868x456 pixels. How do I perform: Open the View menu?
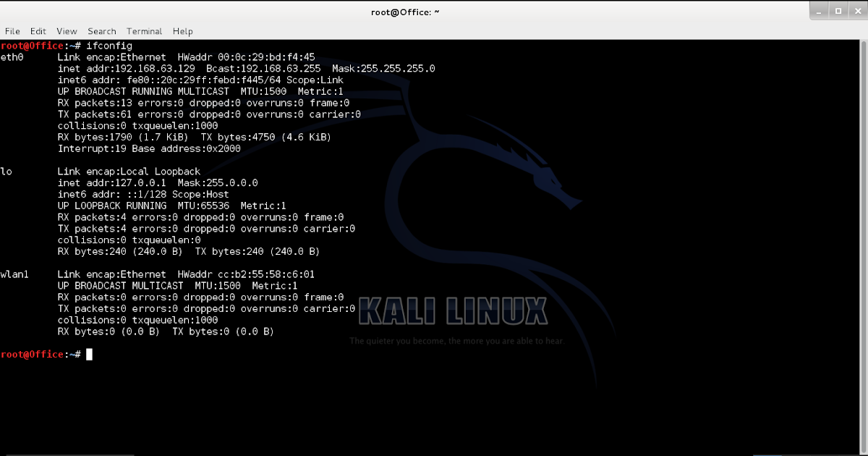coord(67,31)
